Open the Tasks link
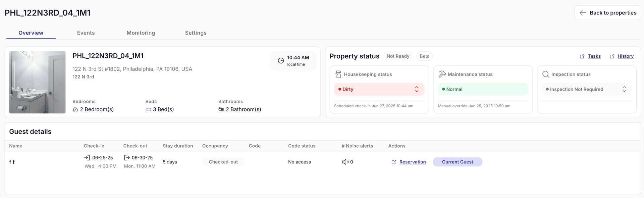This screenshot has width=644, height=198. coord(594,56)
